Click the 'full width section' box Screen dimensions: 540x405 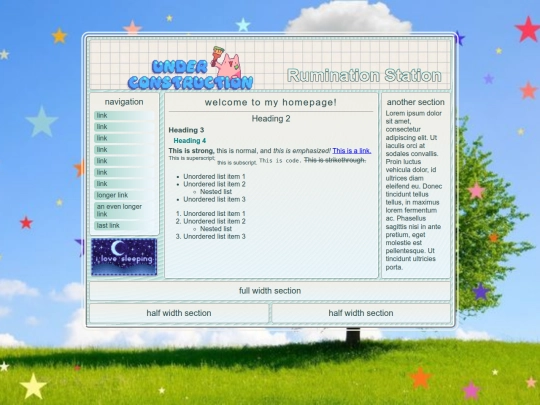(270, 291)
